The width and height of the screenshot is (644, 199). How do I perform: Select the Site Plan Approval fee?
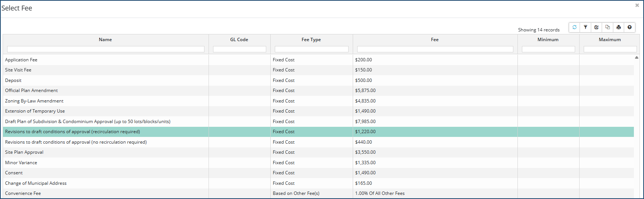click(24, 152)
